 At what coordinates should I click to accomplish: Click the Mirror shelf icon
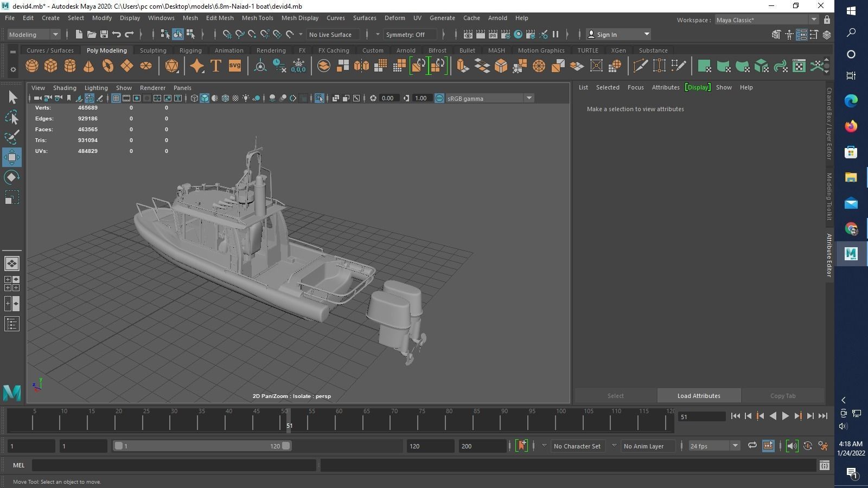coord(361,66)
